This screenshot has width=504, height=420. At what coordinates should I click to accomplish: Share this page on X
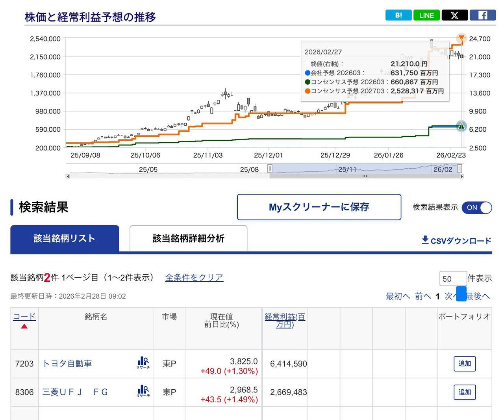click(454, 15)
